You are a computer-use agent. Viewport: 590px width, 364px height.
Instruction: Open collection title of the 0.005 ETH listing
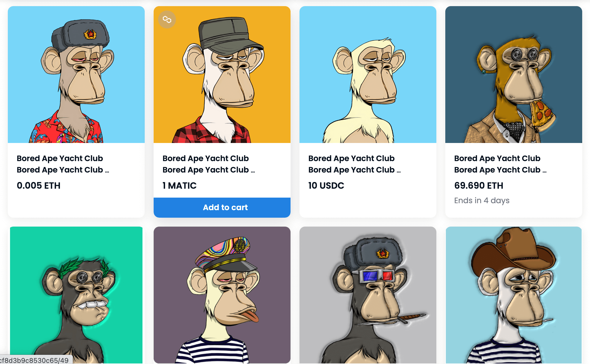60,158
